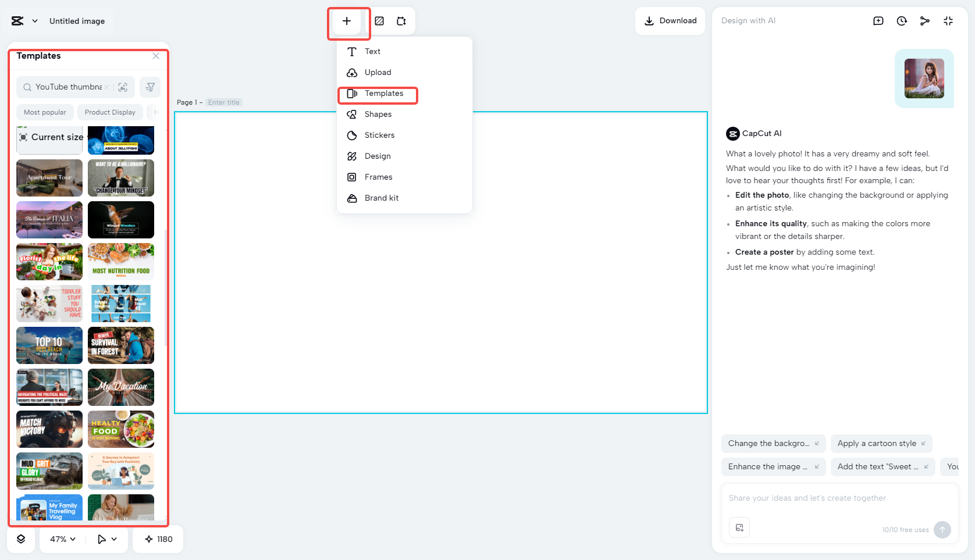Click the "Apply a cartoon style" suggestion
This screenshot has width=975, height=560.
pos(881,443)
